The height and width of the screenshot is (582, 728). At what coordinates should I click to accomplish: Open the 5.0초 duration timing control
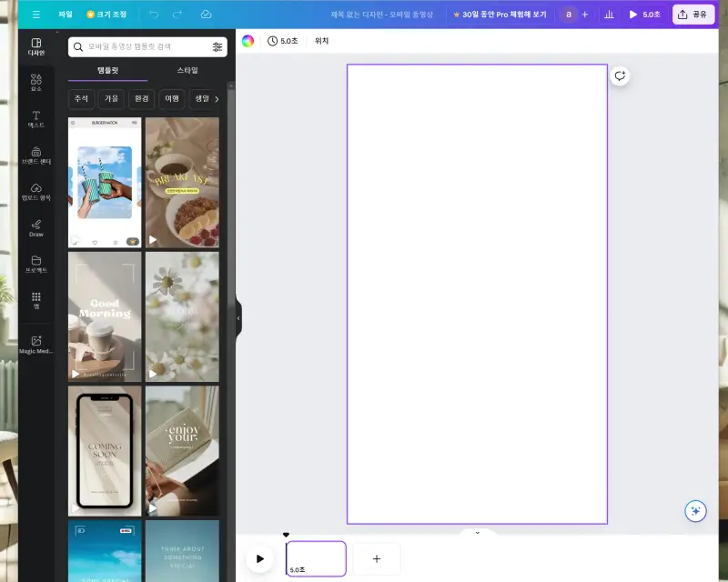pos(282,41)
